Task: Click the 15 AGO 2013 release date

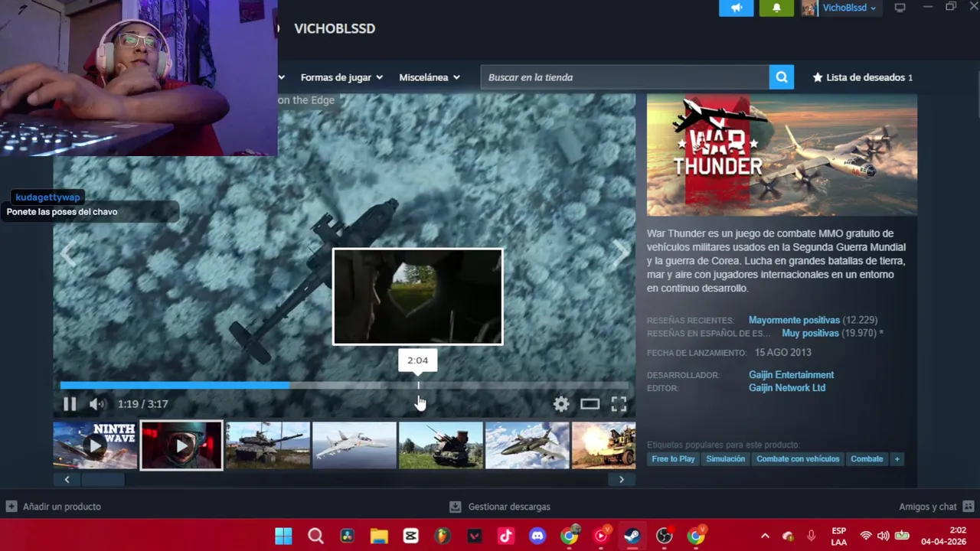Action: coord(782,353)
